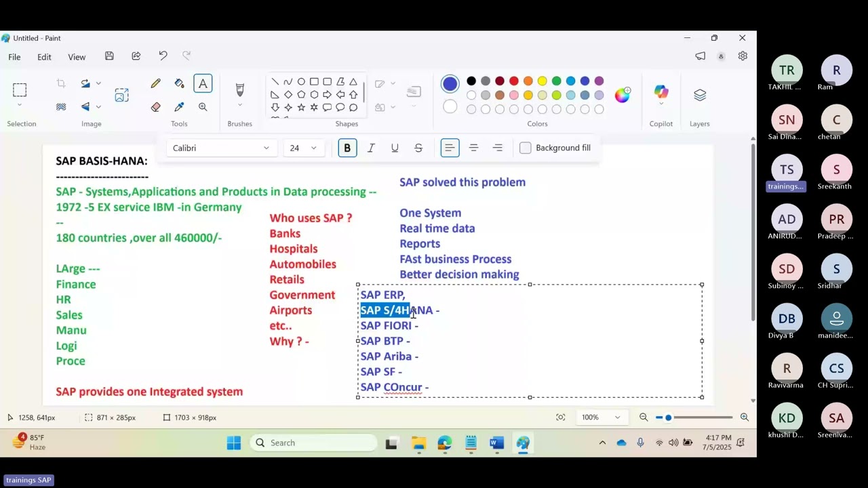Viewport: 868px width, 488px height.
Task: Open the File menu
Action: [x=14, y=57]
